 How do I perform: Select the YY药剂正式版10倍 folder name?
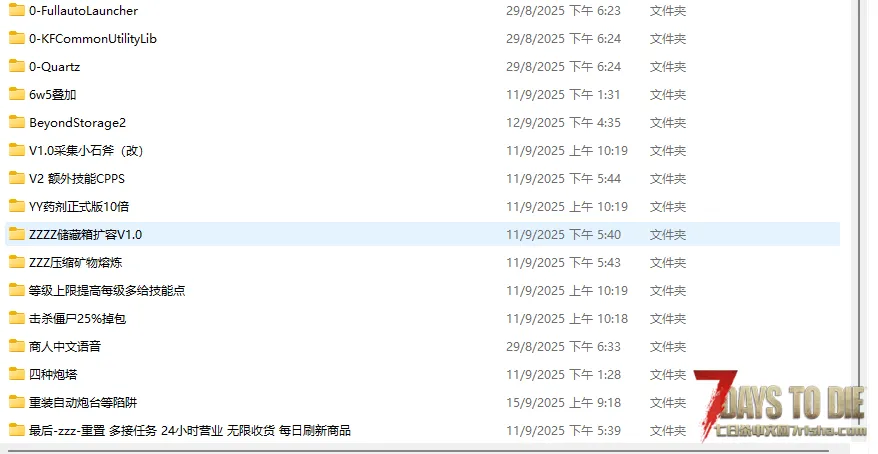pos(79,207)
